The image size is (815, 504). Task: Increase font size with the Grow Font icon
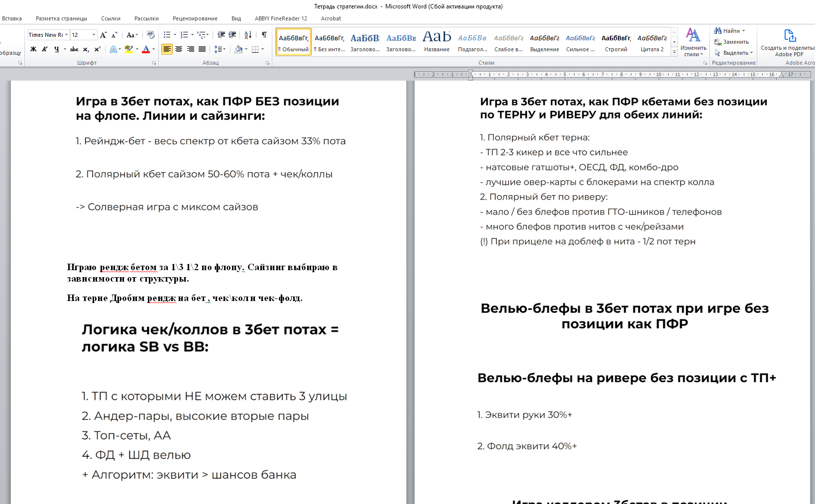[103, 35]
